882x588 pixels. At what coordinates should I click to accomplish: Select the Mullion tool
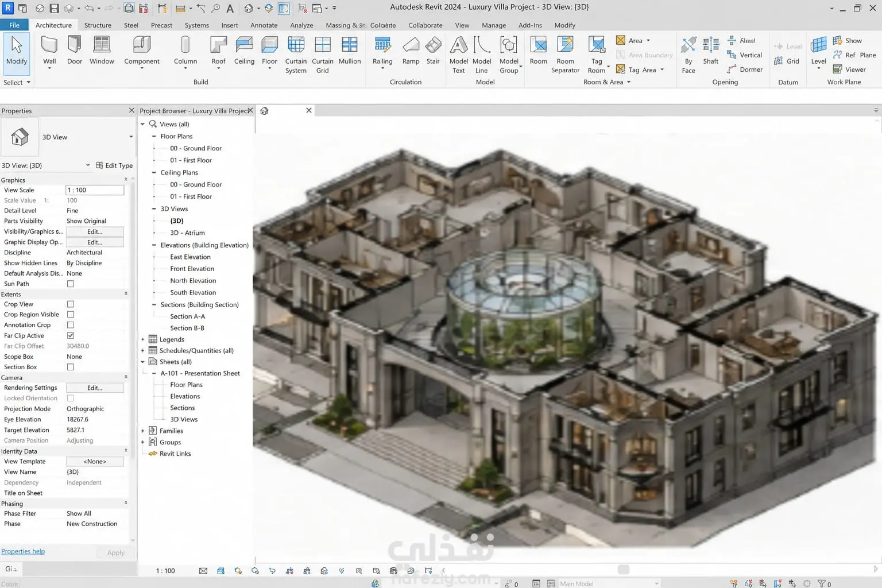pos(350,51)
